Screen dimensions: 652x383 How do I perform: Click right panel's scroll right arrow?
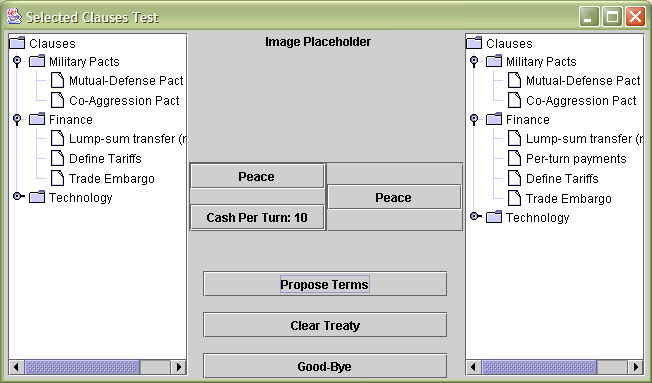click(635, 367)
